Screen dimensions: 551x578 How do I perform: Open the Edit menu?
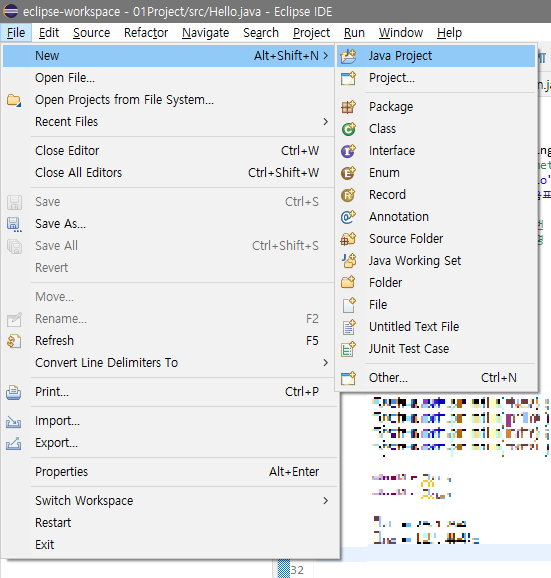pos(49,33)
